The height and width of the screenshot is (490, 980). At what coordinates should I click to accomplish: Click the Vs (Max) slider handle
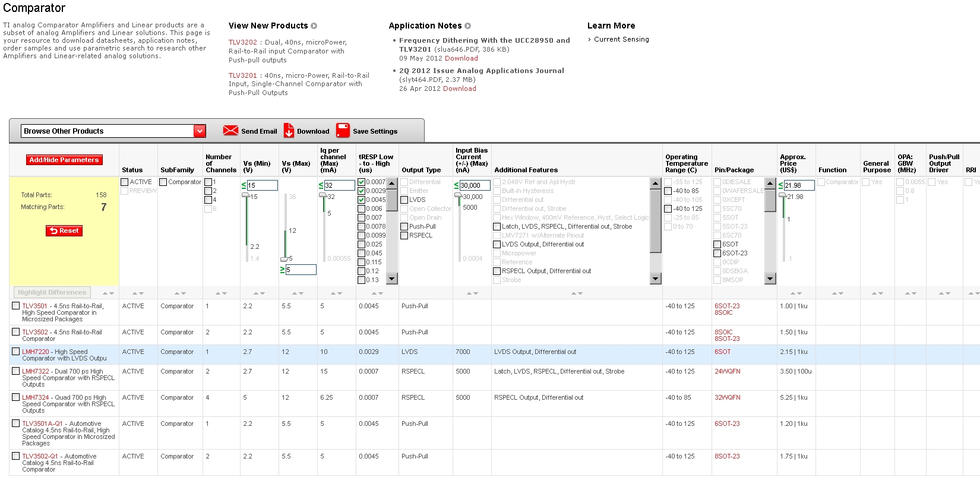pos(284,259)
